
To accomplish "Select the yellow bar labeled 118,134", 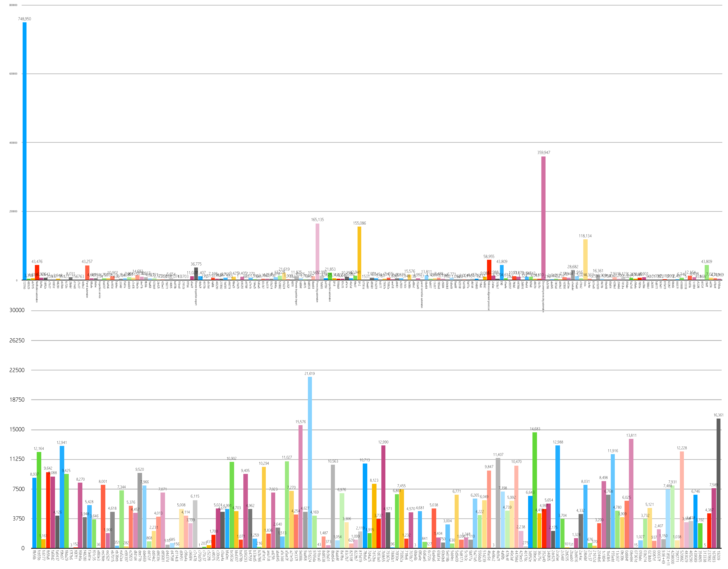I will 585,259.
